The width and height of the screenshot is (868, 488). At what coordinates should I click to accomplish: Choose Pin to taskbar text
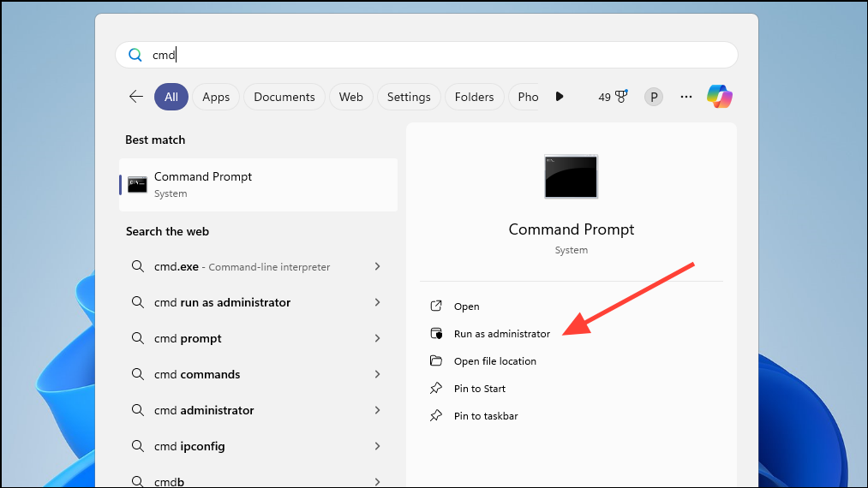[x=486, y=416]
